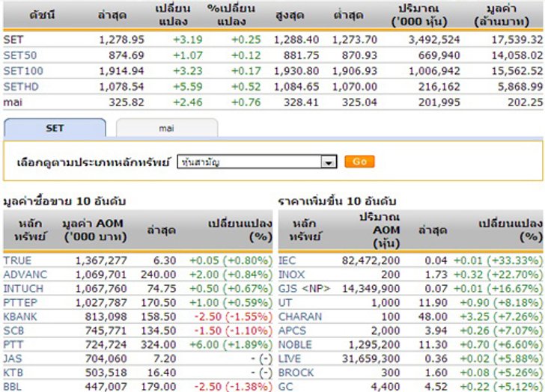Screen dimensions: 545x392
Task: Click TRUE trading value 1,367,277
Action: pyautogui.click(x=101, y=260)
